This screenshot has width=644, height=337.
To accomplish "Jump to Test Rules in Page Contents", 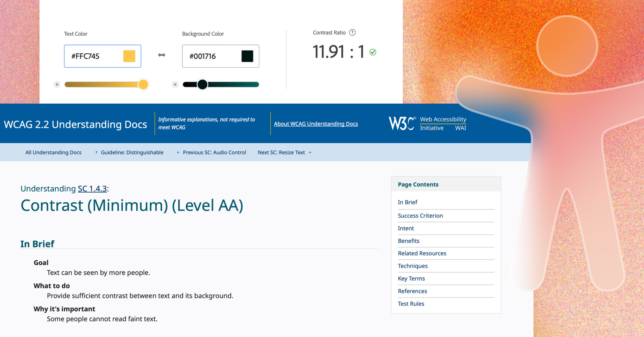I will (411, 304).
